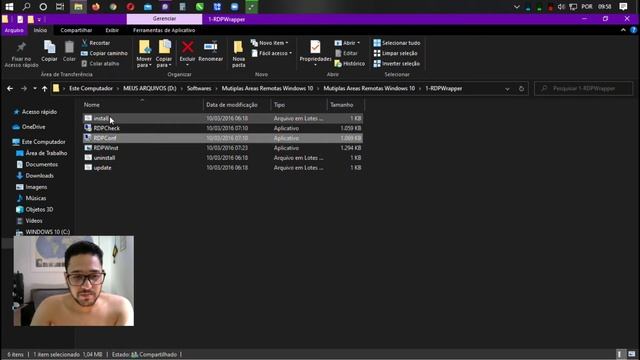Click the Editar command
The height and width of the screenshot is (360, 640).
tap(346, 53)
